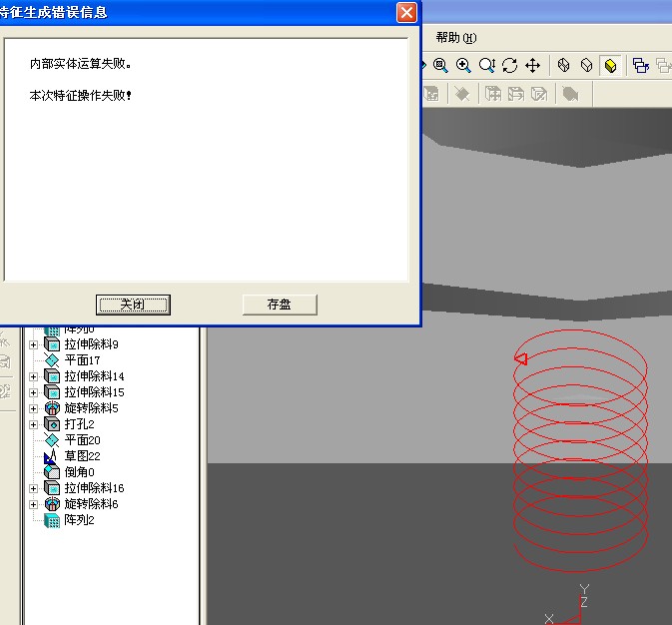Click the greyed cube with diagonal arrow icon

click(539, 94)
